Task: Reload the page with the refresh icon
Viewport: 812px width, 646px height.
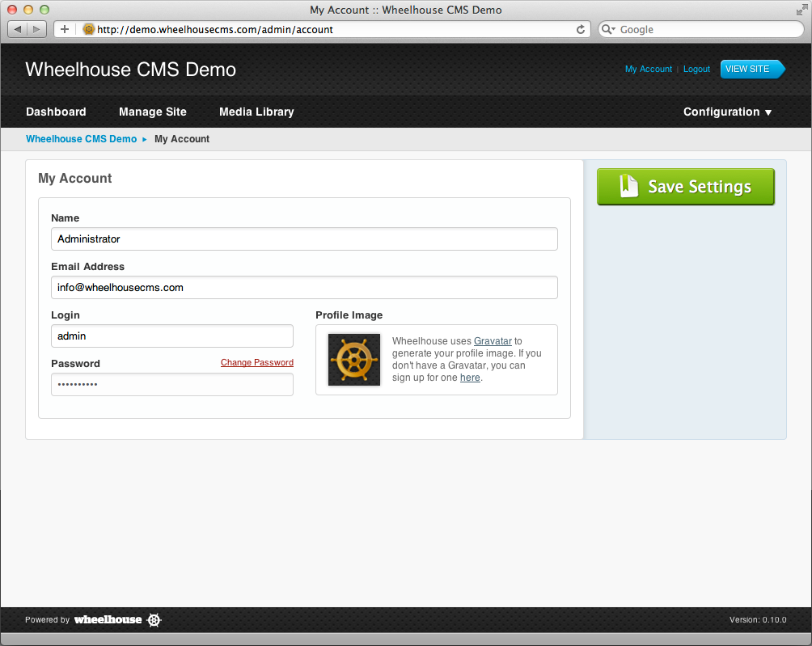Action: coord(581,29)
